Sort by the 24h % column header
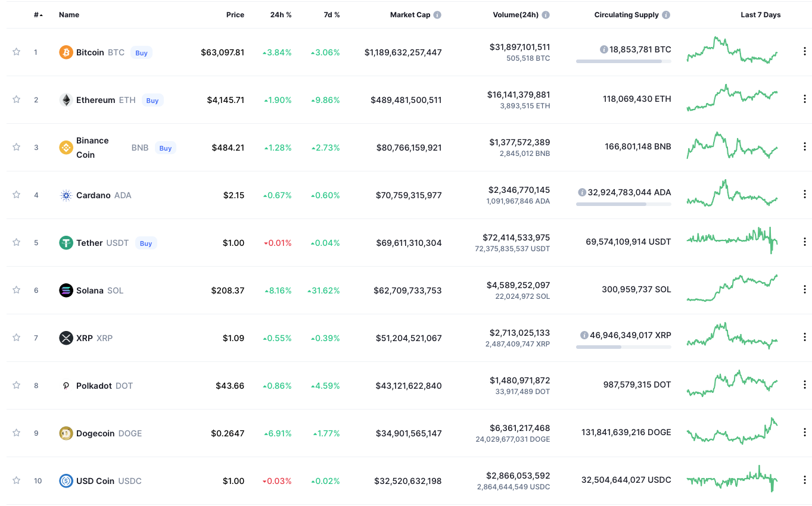The image size is (812, 506). pyautogui.click(x=281, y=15)
